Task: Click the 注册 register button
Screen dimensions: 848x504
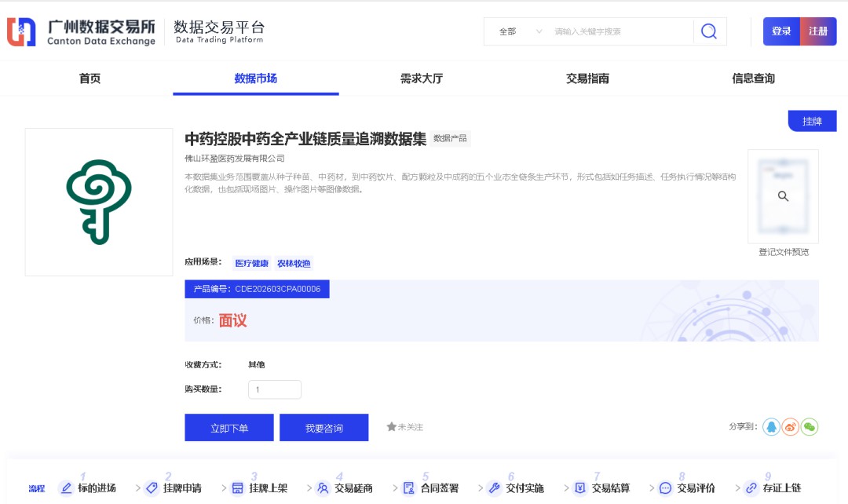Action: (818, 31)
